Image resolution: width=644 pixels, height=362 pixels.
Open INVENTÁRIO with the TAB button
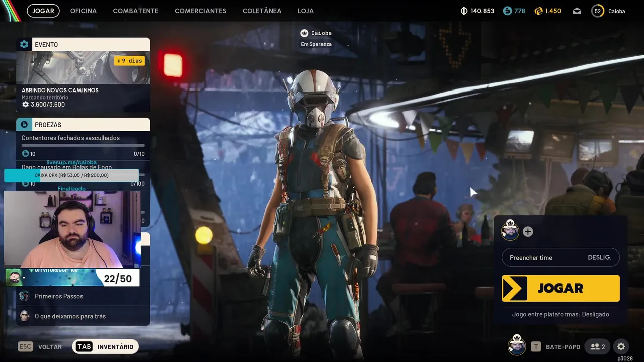pyautogui.click(x=105, y=346)
